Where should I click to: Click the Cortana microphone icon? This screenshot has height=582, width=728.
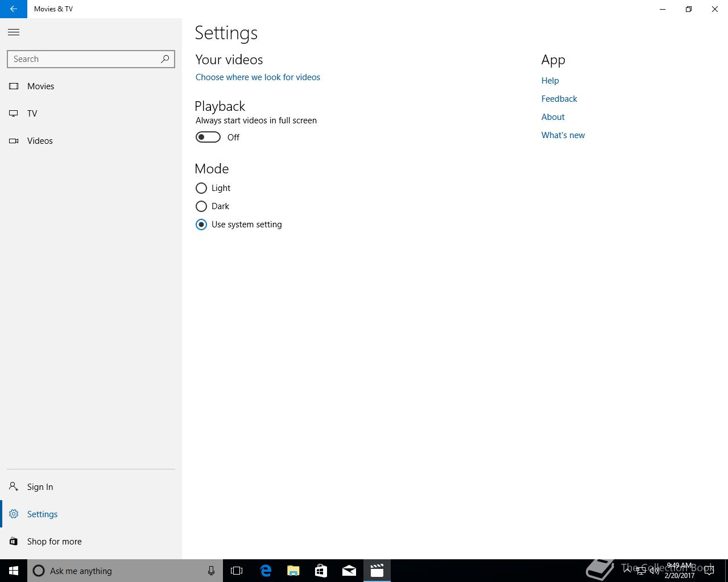[x=211, y=571]
